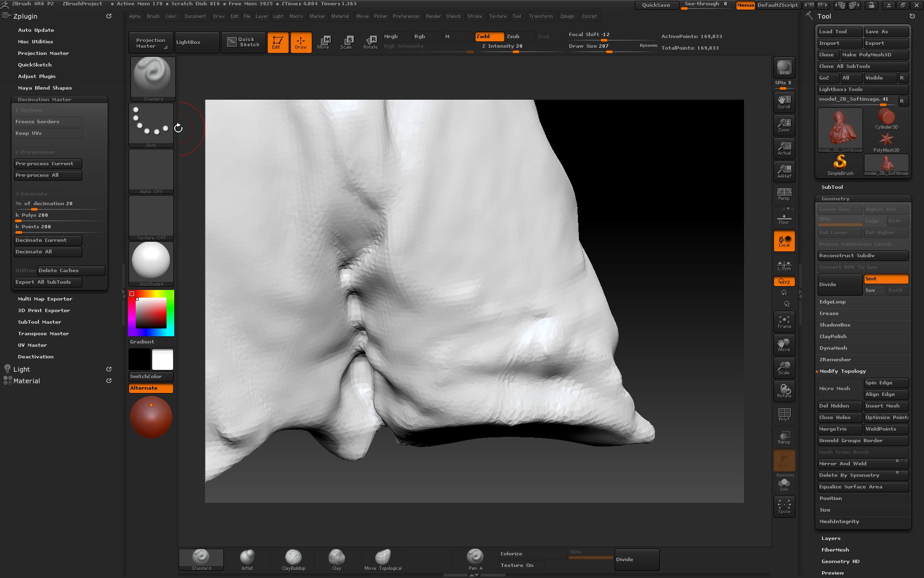
Task: Click the Frame mesh icon
Action: (784, 322)
